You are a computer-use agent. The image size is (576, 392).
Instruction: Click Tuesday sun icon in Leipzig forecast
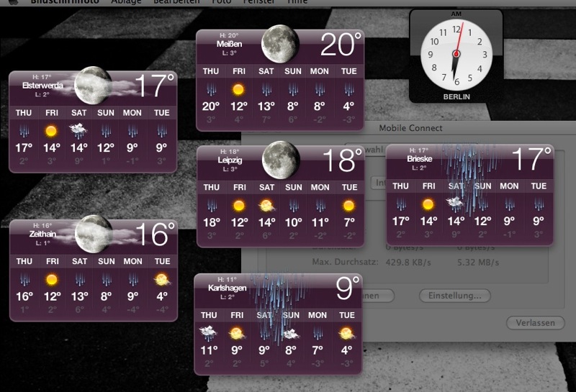tap(349, 205)
